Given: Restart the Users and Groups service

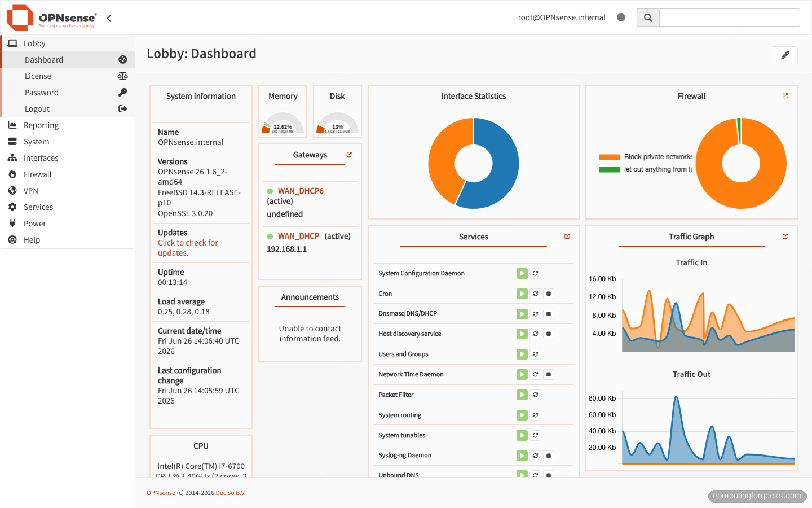Looking at the screenshot, I should (x=536, y=354).
